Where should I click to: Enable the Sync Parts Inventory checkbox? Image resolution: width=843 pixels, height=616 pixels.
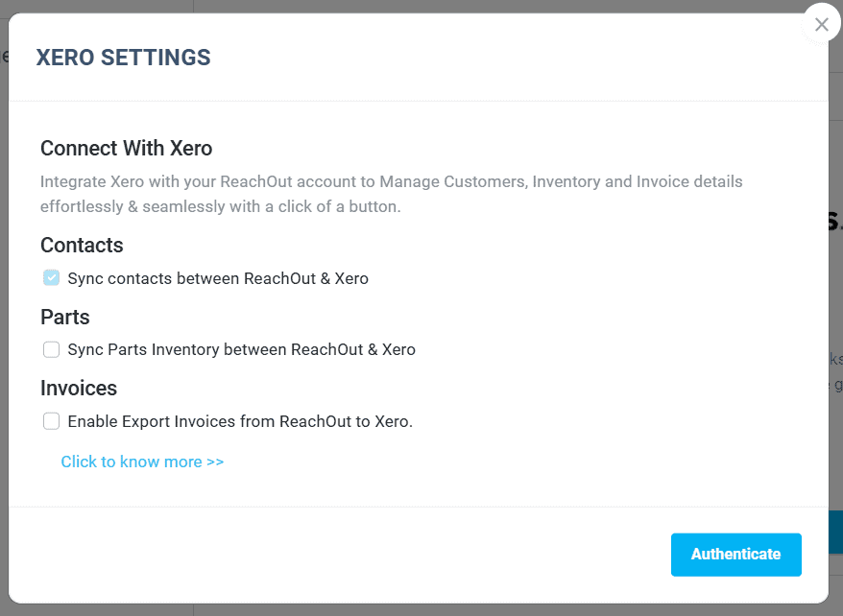(51, 349)
